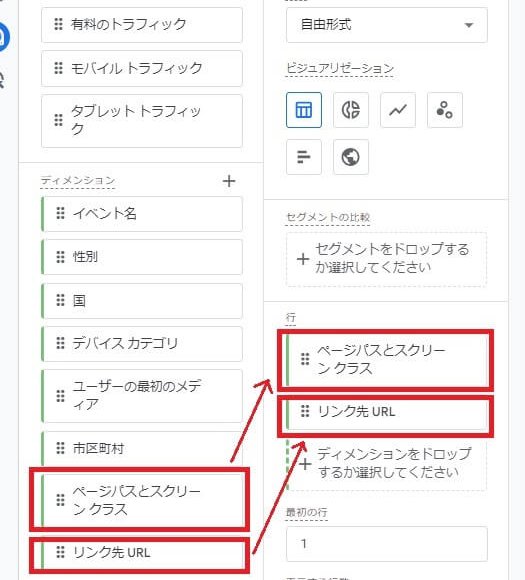Select the line chart visualization icon
The height and width of the screenshot is (580, 525).
(x=398, y=110)
